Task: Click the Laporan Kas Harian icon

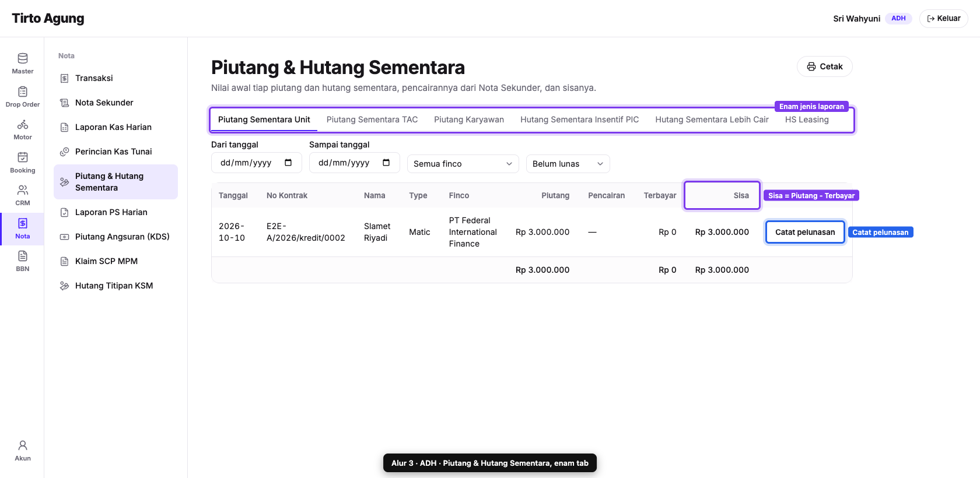Action: point(65,127)
